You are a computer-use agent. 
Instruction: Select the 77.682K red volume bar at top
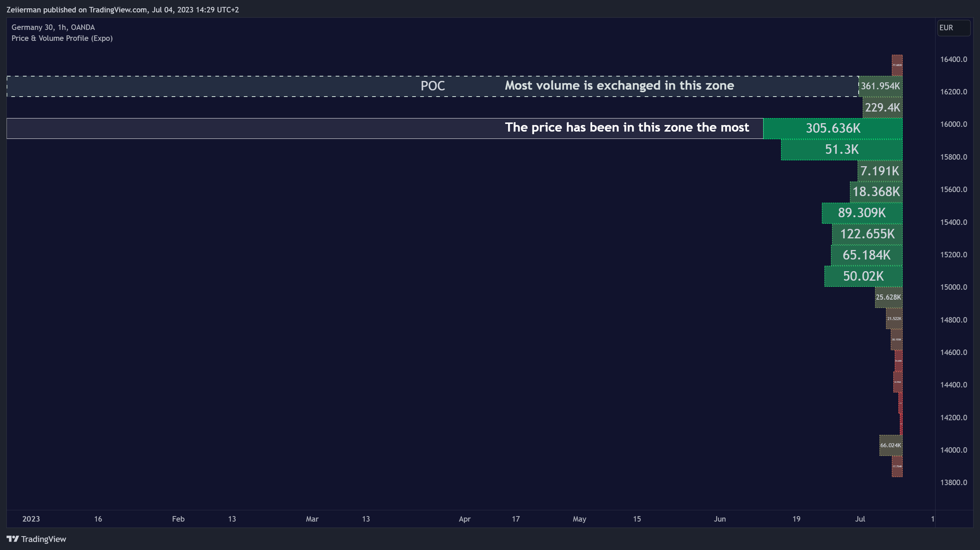(x=897, y=65)
